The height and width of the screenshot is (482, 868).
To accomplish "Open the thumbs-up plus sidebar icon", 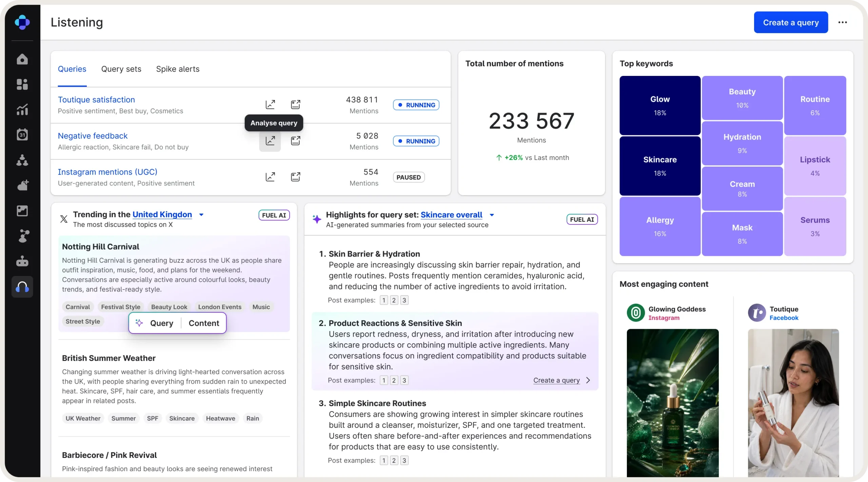I will 22,185.
